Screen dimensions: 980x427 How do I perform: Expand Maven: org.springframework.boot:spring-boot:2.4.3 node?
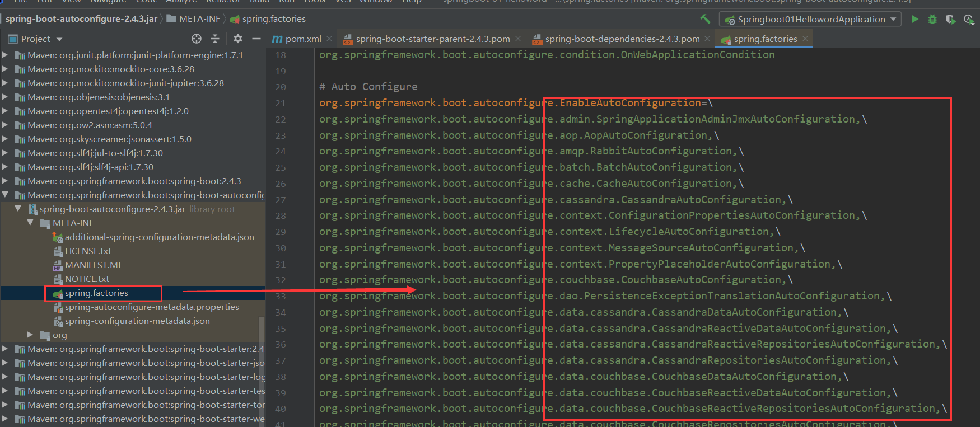[5, 181]
